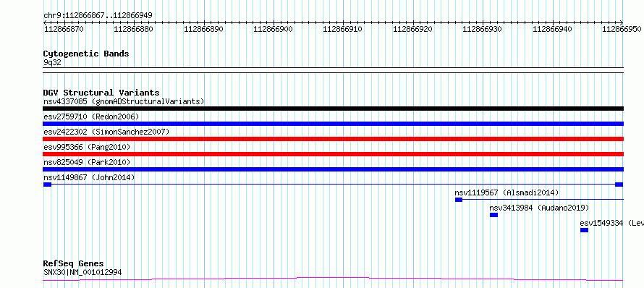Click the nsv1149867 John2014 left blue block
Viewport: 644px width, 288px height.
47,185
